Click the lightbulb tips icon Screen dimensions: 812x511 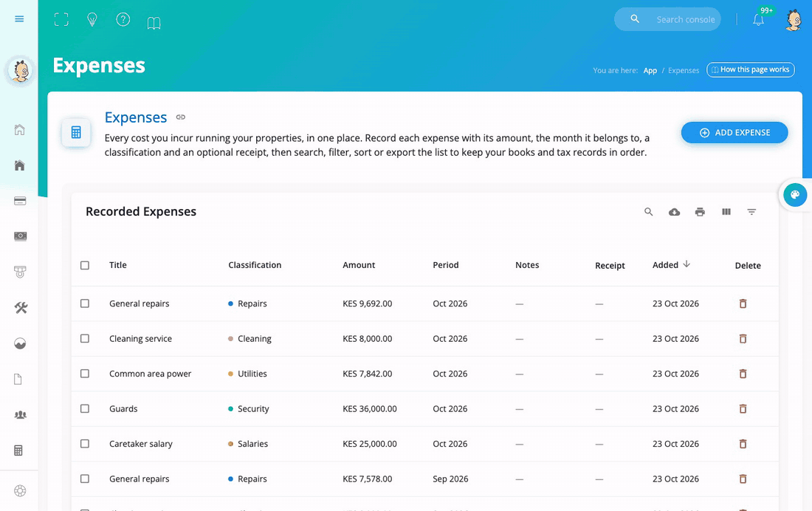pos(92,20)
